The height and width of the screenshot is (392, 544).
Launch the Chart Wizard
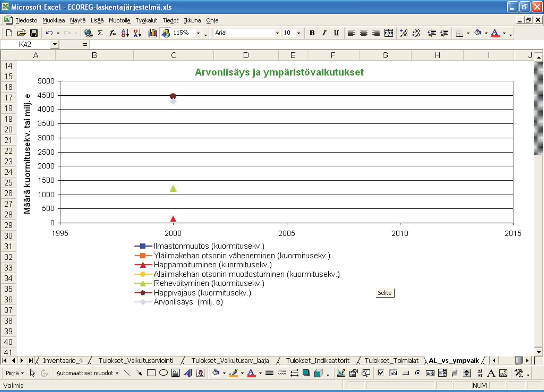point(153,33)
